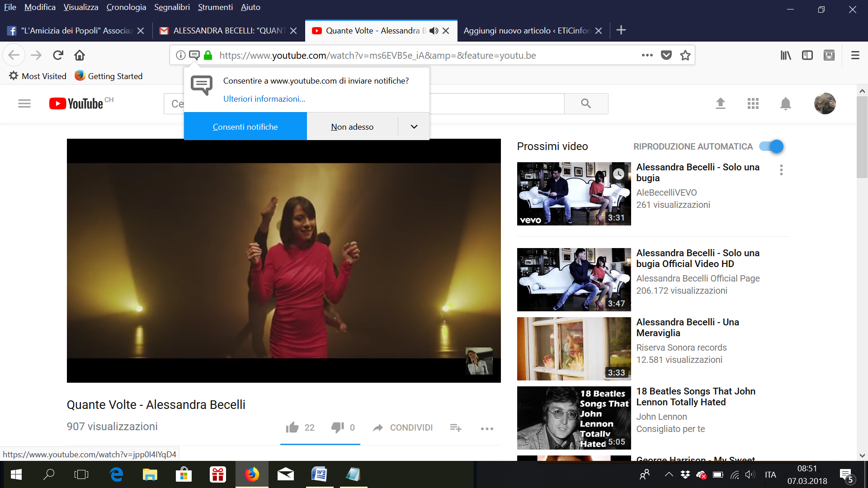Image resolution: width=868 pixels, height=488 pixels.
Task: Open Windows Action Center notifications
Action: click(847, 476)
